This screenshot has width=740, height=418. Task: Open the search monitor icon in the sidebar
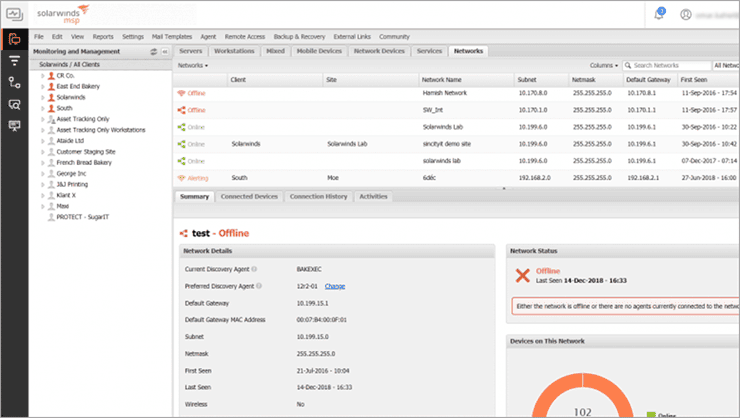tap(14, 104)
